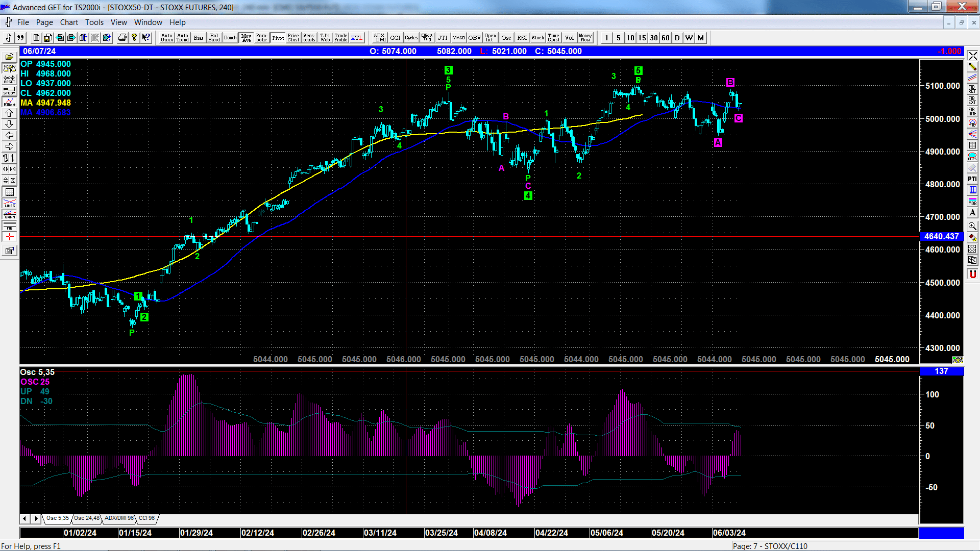Toggle the Mov Ave study
The image size is (980, 551).
pyautogui.click(x=246, y=38)
